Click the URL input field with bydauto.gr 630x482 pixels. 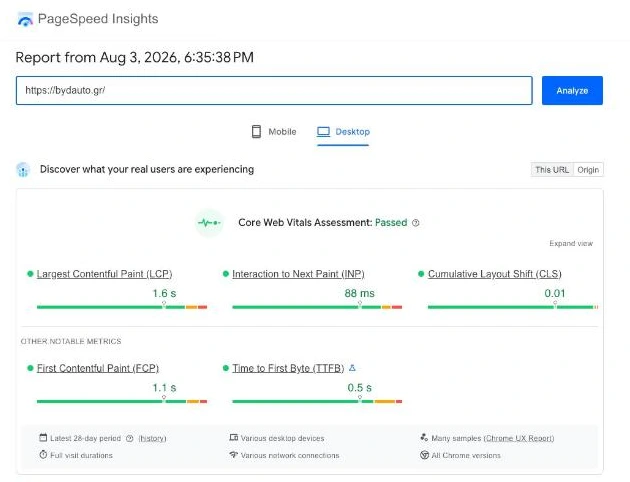point(274,90)
